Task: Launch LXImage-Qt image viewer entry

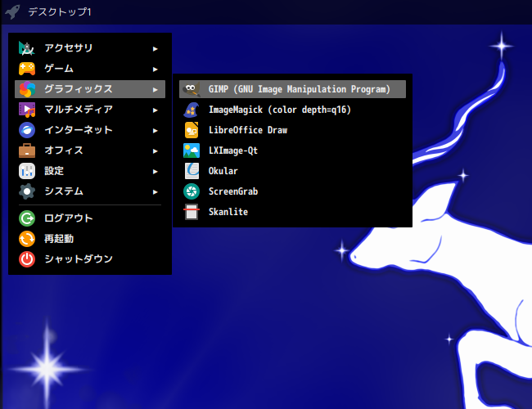Action: 292,151
